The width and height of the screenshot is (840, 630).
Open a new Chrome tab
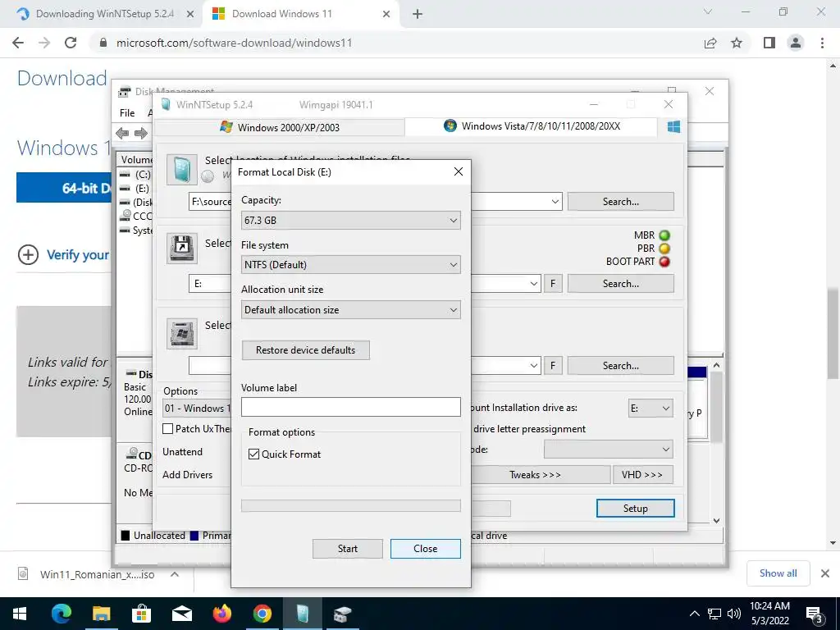click(418, 15)
